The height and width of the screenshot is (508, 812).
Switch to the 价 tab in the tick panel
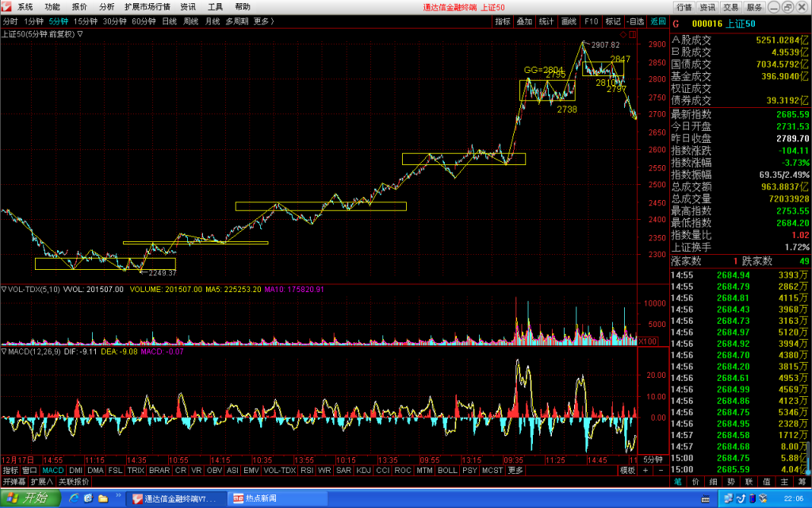(x=695, y=482)
